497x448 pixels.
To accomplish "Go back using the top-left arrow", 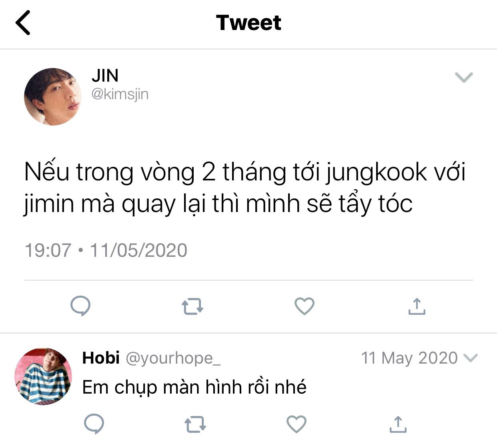I will point(23,23).
